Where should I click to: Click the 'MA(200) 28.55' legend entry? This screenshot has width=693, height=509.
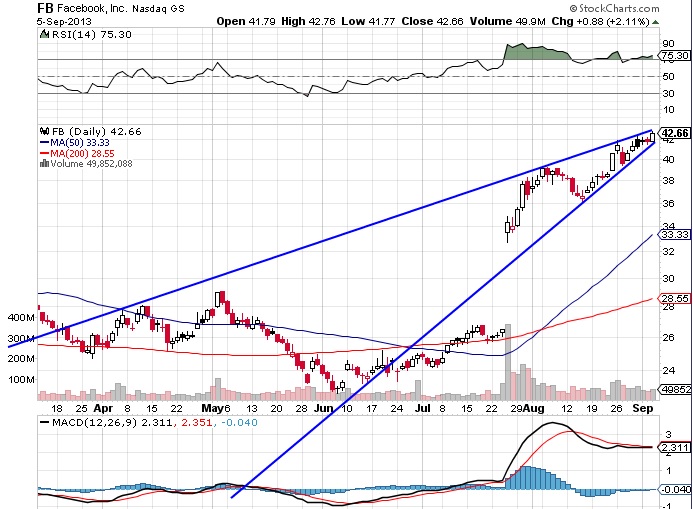tap(82, 154)
